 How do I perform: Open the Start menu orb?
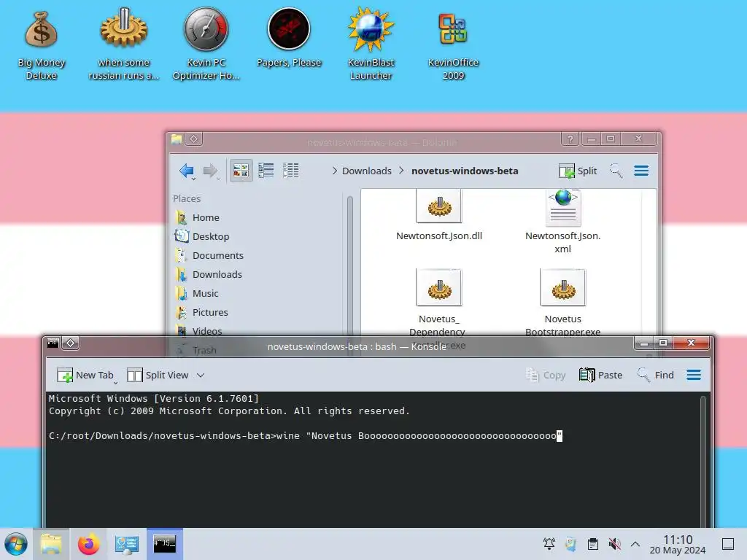click(x=16, y=544)
